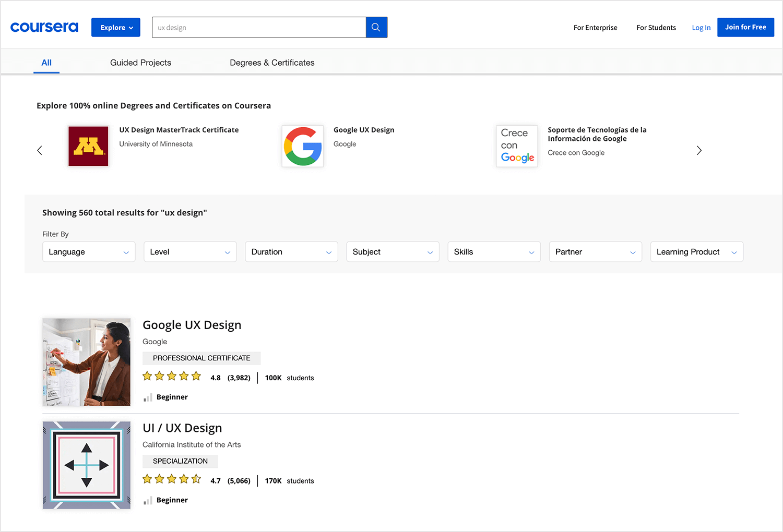Viewport: 783px width, 532px height.
Task: Open the UI / UX Design course thumbnail
Action: [x=87, y=465]
